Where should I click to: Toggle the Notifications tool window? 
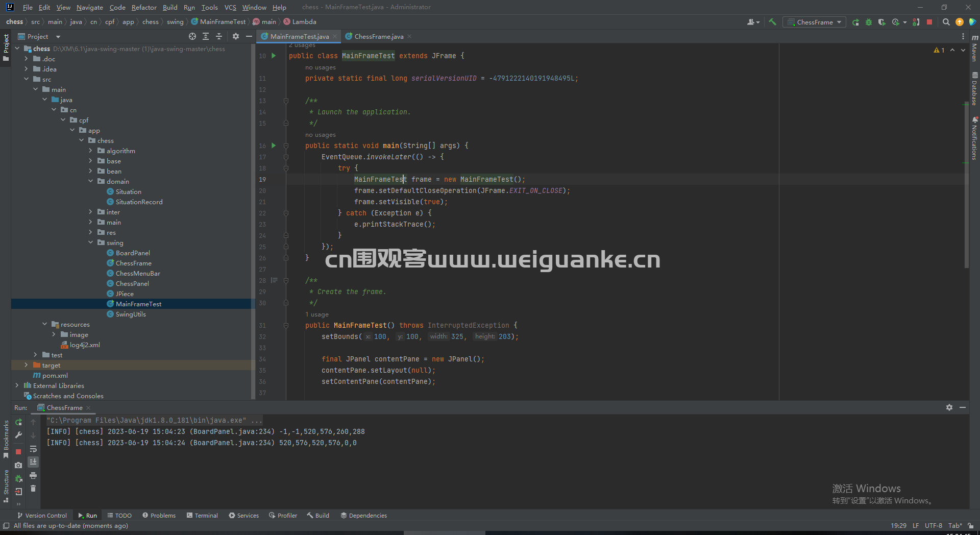974,138
